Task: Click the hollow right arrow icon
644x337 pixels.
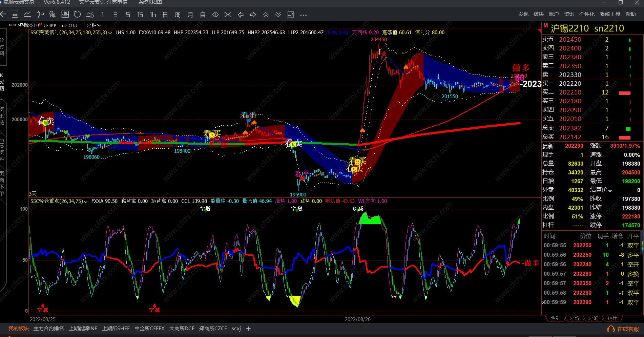Action: 253,15
